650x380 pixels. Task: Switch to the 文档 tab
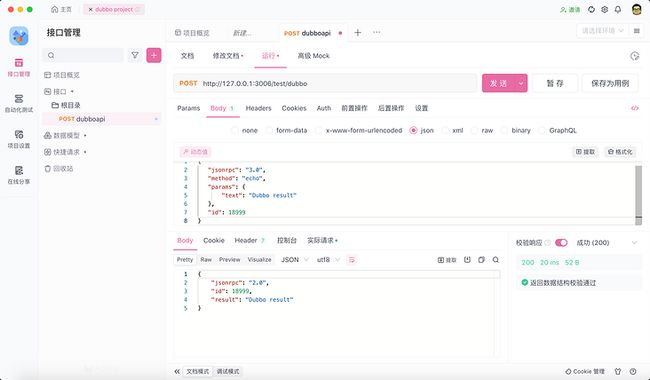pos(187,56)
